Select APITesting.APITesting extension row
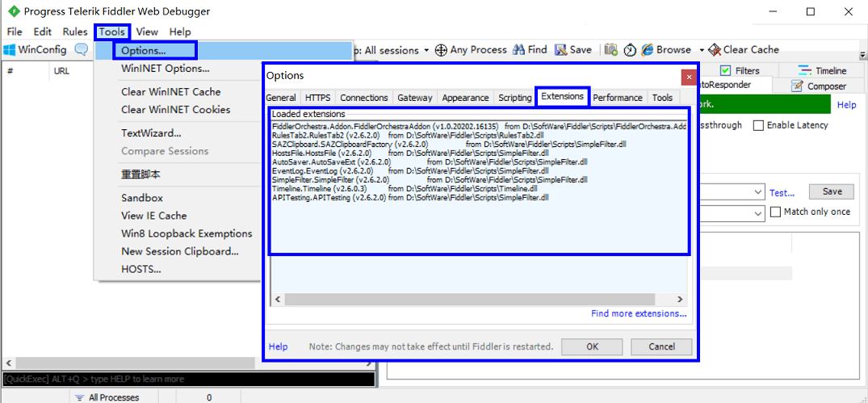The image size is (868, 403). click(x=410, y=197)
